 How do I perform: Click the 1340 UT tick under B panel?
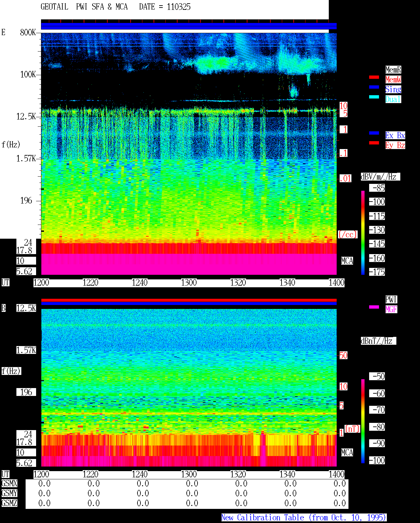click(287, 474)
